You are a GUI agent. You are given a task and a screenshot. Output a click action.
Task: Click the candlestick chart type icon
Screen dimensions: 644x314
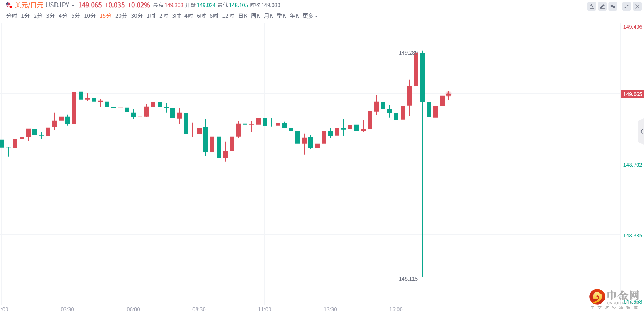tap(613, 7)
